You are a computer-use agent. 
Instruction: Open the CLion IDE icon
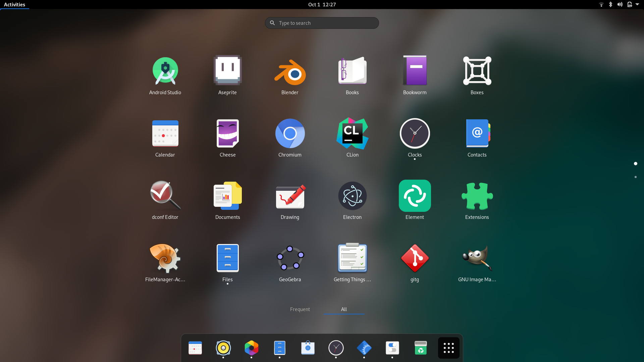352,134
